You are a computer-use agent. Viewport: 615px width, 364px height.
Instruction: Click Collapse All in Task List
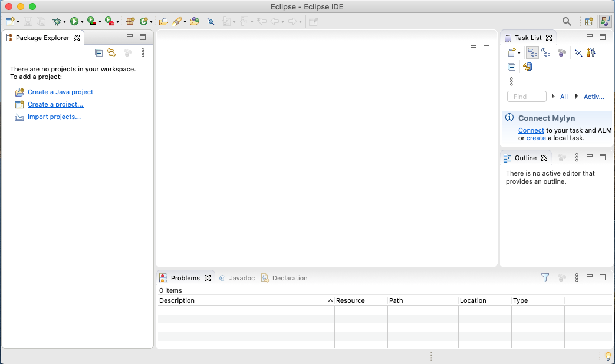pyautogui.click(x=511, y=67)
